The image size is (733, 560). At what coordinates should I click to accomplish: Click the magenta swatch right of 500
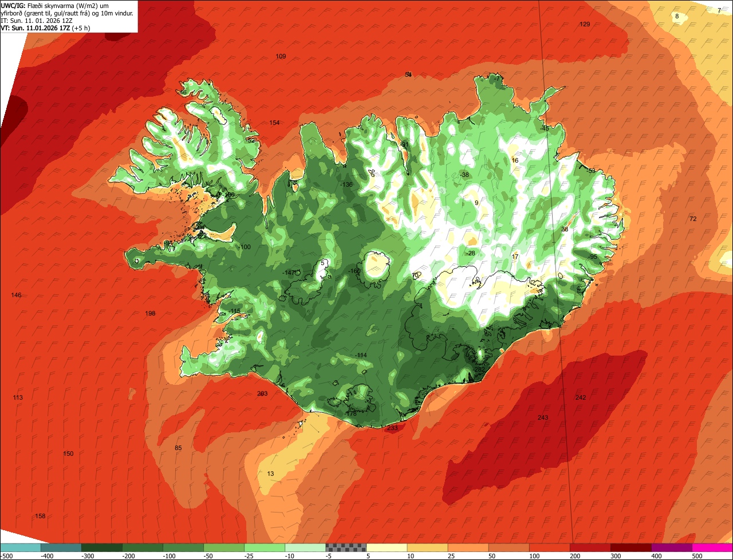click(712, 547)
